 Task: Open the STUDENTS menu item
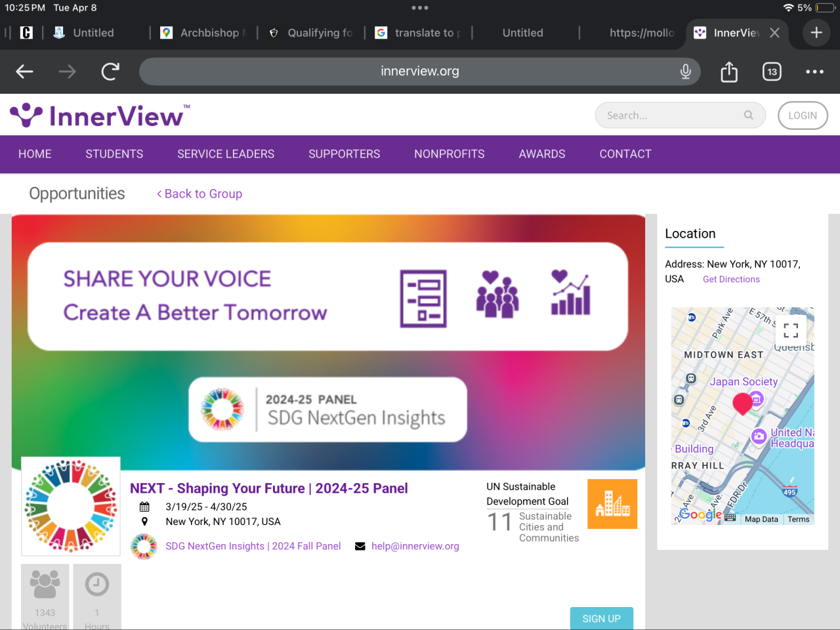pyautogui.click(x=114, y=154)
